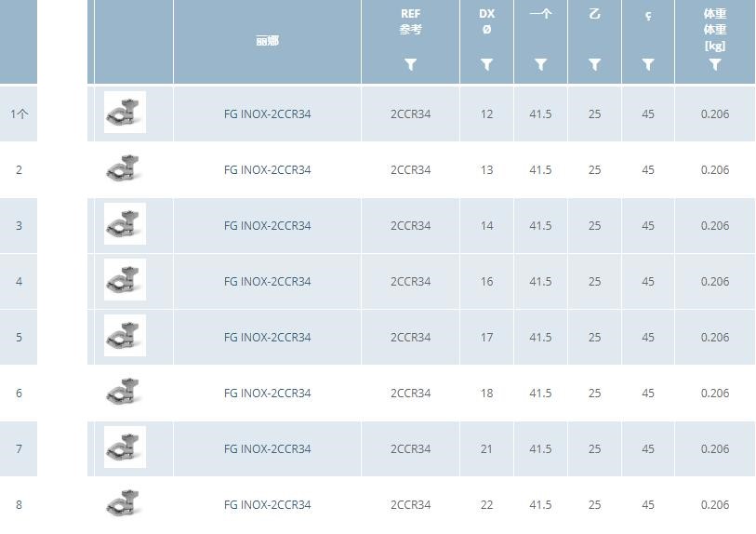Select row number 4
This screenshot has width=756, height=534.
click(19, 282)
